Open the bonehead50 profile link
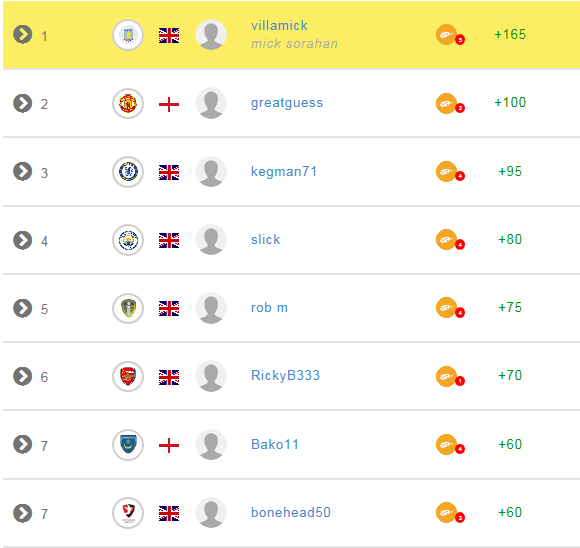 (291, 512)
